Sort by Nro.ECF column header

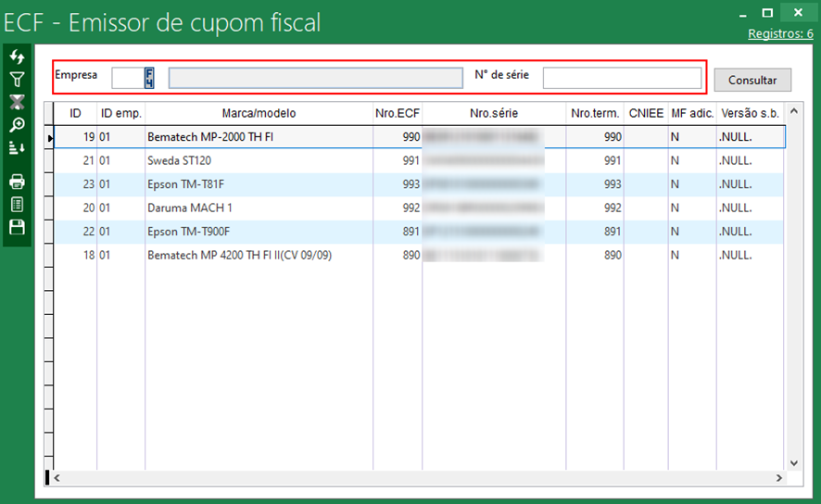398,113
